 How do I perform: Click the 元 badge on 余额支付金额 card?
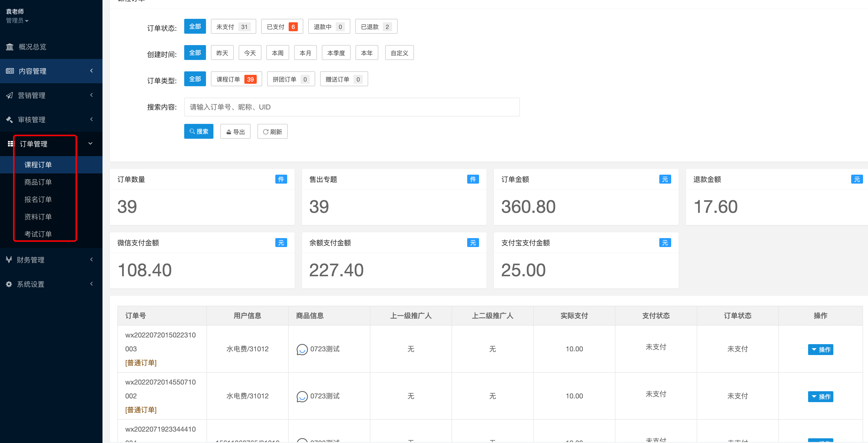[473, 243]
